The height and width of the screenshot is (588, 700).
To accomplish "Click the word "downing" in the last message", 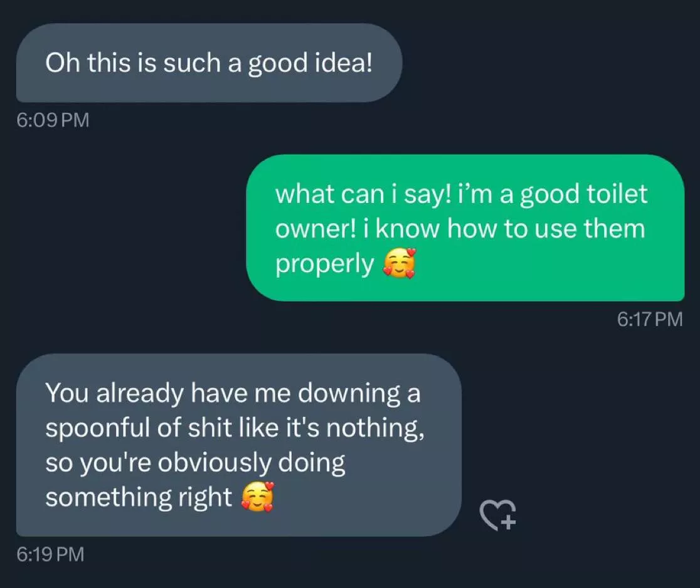I will [x=349, y=393].
